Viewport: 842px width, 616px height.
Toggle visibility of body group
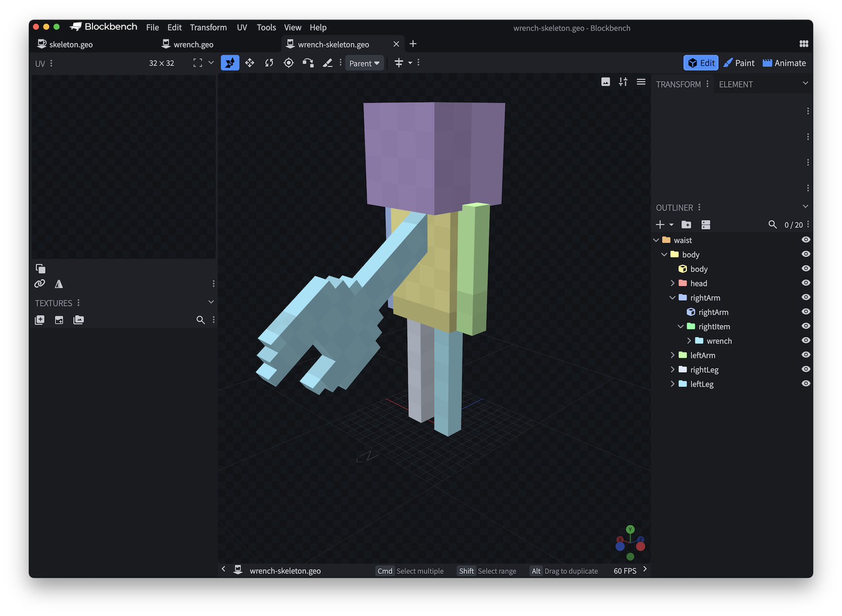point(806,254)
